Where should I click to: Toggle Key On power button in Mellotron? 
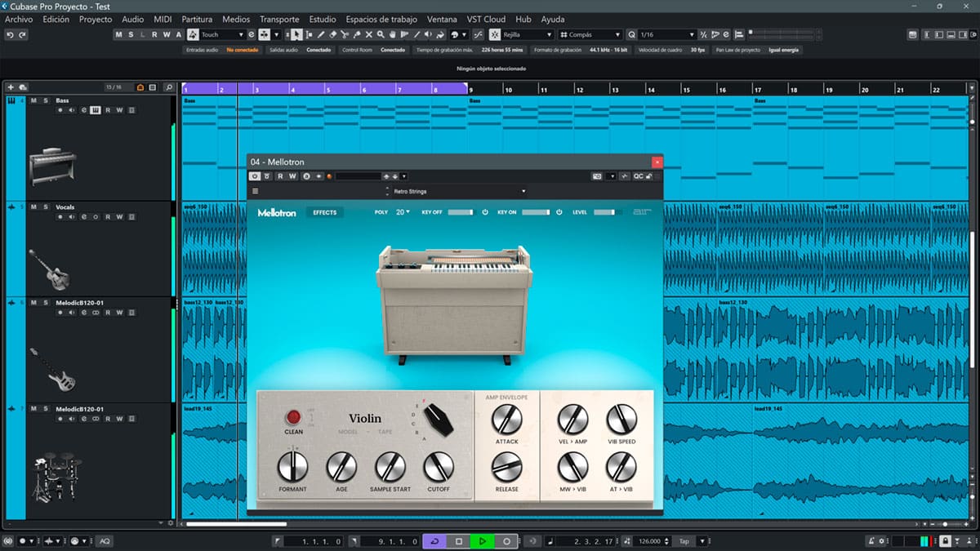pos(559,212)
